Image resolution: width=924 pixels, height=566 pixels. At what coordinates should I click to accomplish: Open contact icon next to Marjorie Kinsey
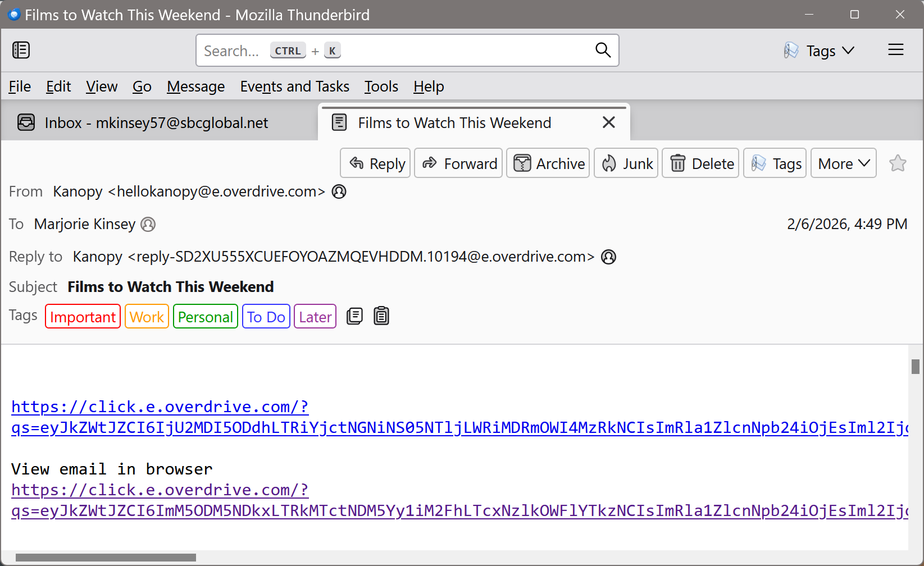tap(148, 225)
